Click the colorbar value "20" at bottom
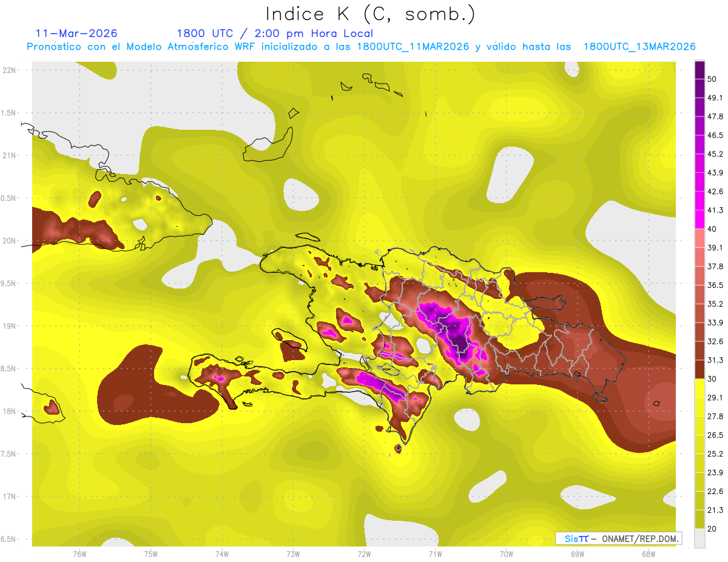The width and height of the screenshot is (728, 562). point(713,529)
